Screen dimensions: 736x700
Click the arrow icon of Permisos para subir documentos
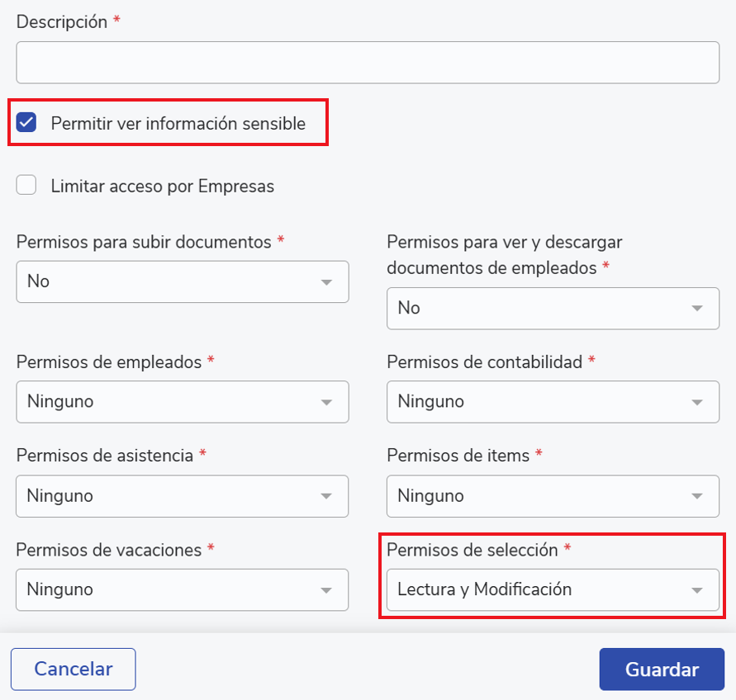click(x=326, y=282)
